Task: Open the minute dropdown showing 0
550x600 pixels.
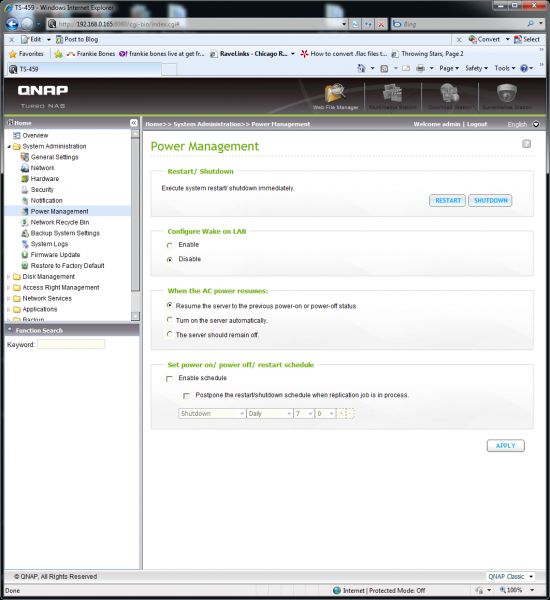Action: pyautogui.click(x=325, y=414)
